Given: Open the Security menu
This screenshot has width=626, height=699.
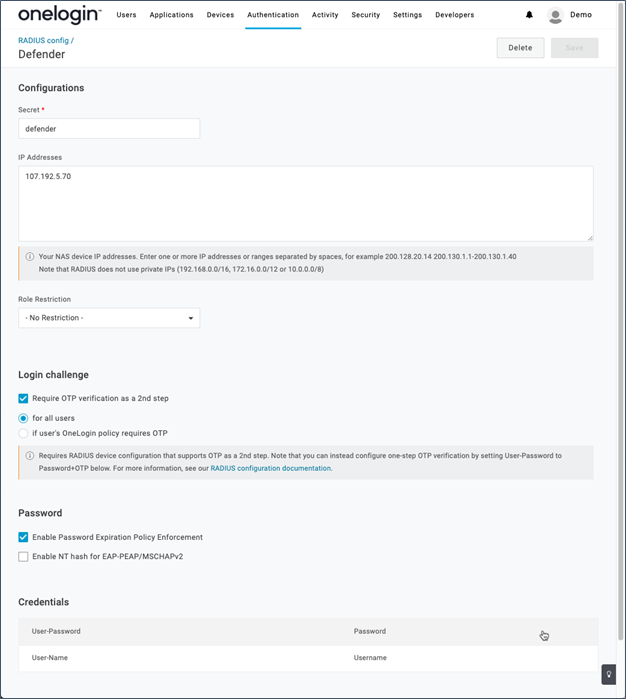Looking at the screenshot, I should point(366,15).
